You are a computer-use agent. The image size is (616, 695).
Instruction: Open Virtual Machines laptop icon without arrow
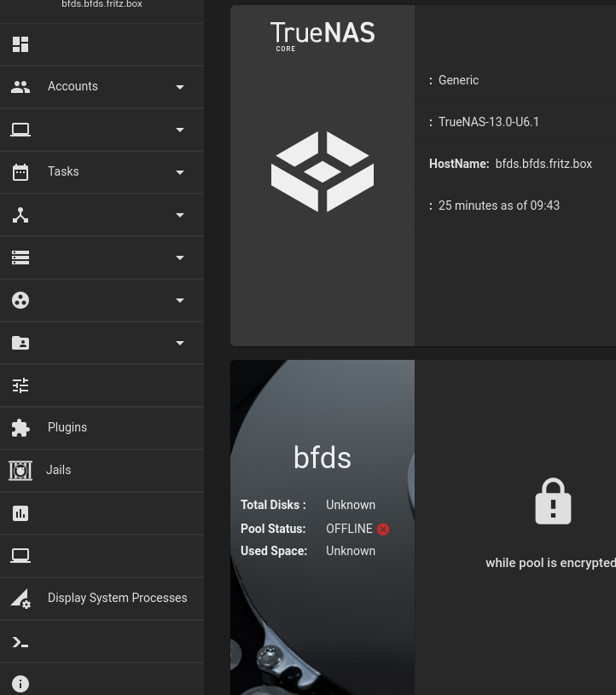pos(20,555)
